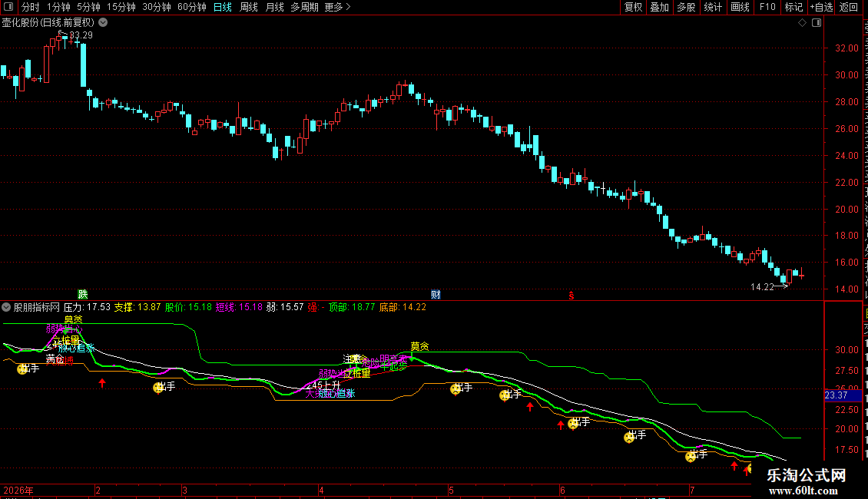Click the blue 财 financial marker
Viewport: 868px width, 499px height.
point(436,294)
